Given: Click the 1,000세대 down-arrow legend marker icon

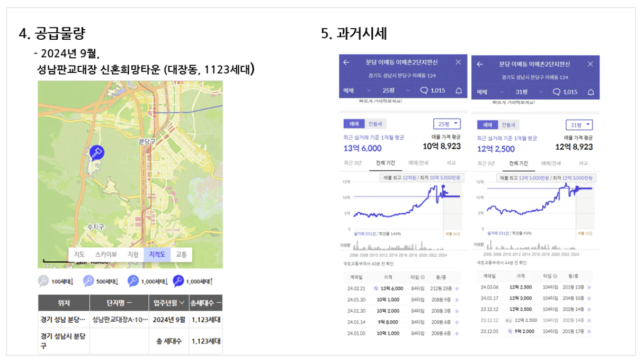Looking at the screenshot, I should [133, 281].
